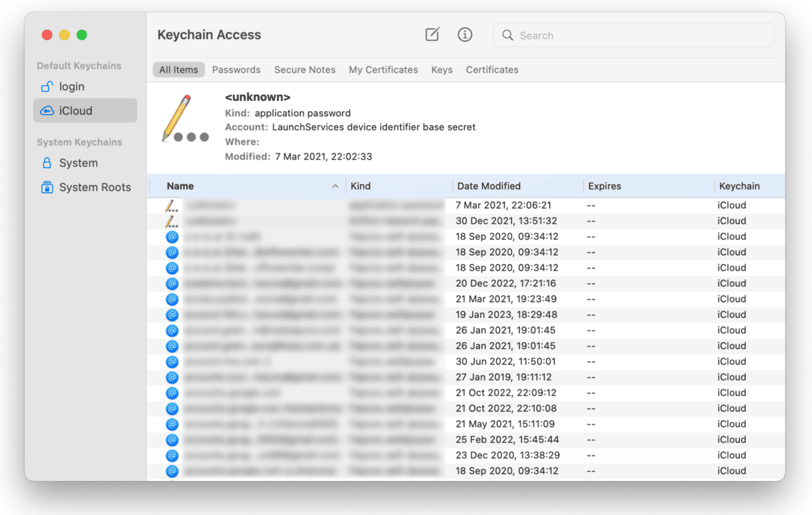Click pencil icon in 30 Dec 2021 row
The image size is (812, 515).
tap(172, 221)
